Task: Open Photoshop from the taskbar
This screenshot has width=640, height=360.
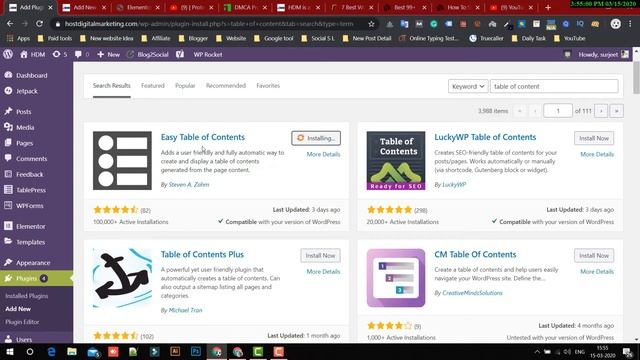Action: point(196,351)
